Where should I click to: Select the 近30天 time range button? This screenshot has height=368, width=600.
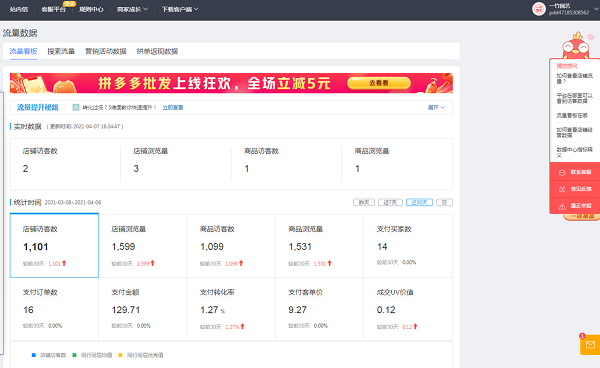point(419,202)
